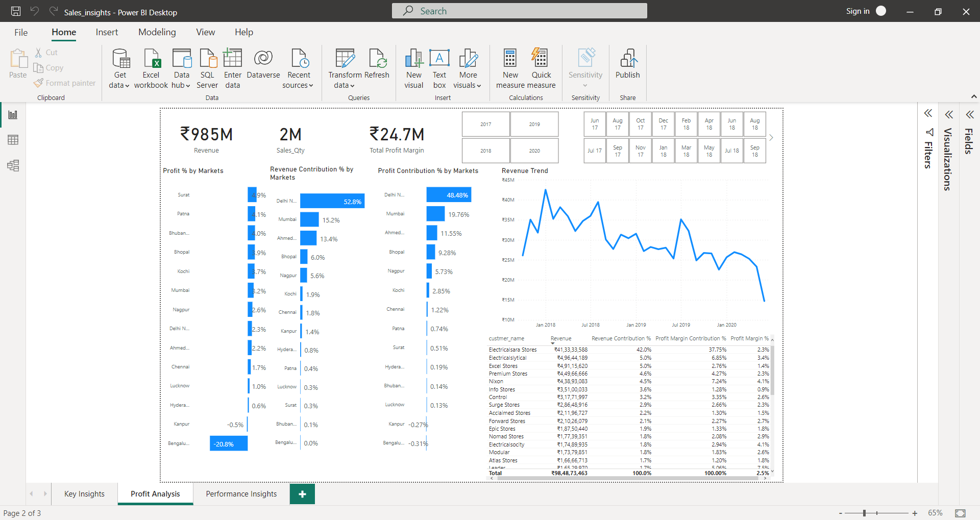The image size is (980, 520).
Task: Open the Modeling ribbon tab
Action: (x=157, y=32)
